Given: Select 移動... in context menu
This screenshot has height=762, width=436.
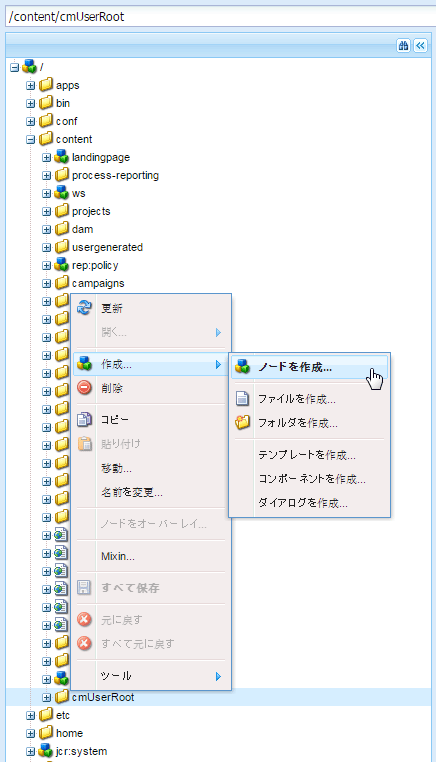Looking at the screenshot, I should 151,468.
